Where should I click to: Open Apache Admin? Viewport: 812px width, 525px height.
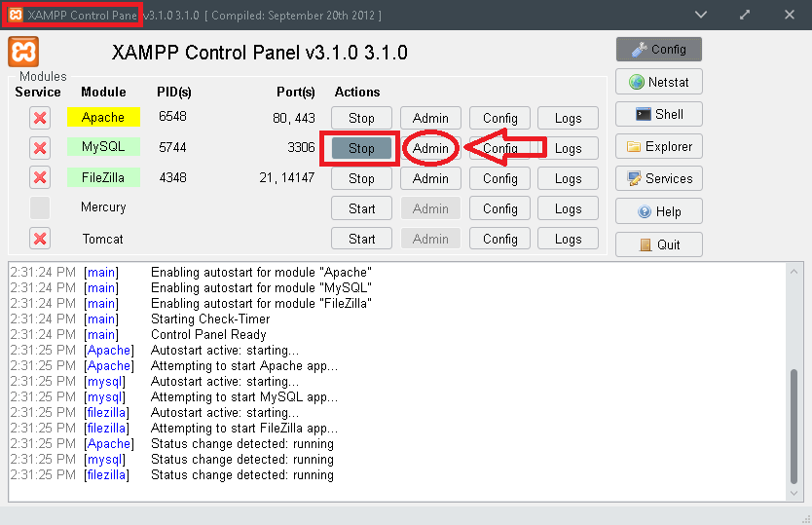tap(430, 118)
